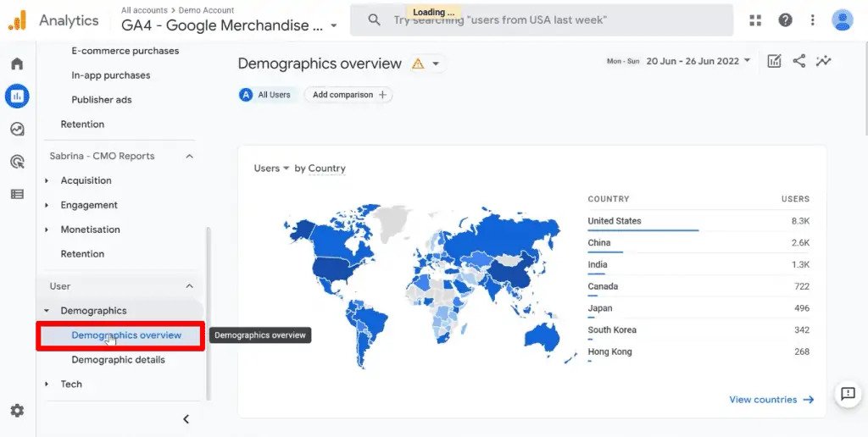
Task: Click the COUNTRY column header
Action: [609, 198]
